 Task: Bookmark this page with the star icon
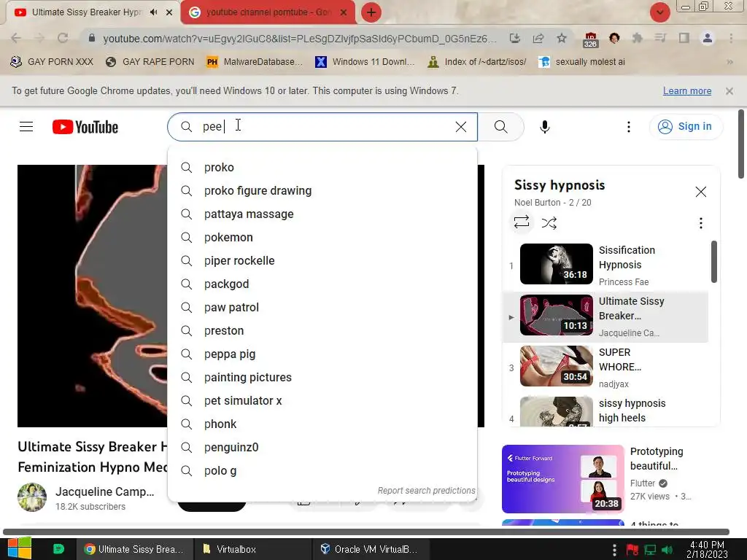562,38
